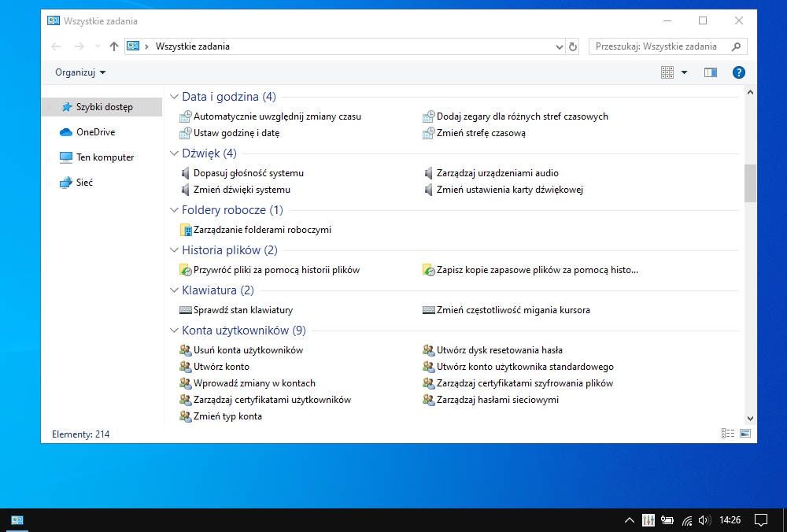Screen dimensions: 787x532
Task: Refresh the Wszystkie zadania view
Action: [573, 46]
